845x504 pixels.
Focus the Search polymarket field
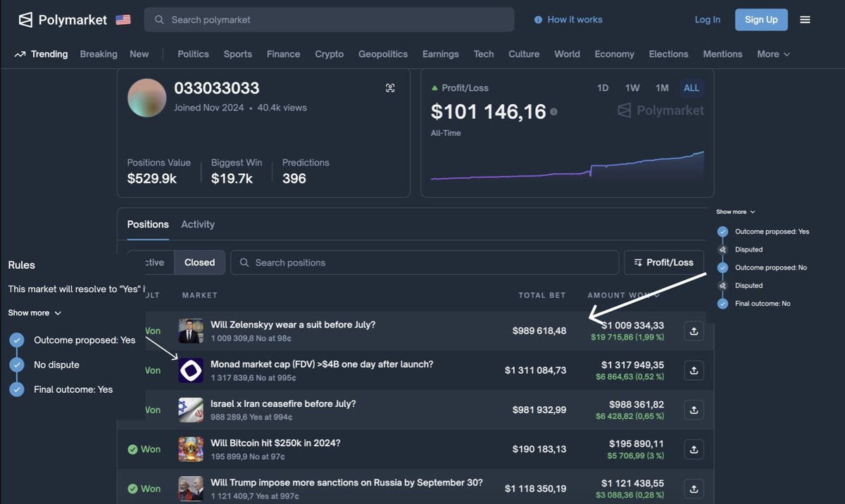[329, 20]
